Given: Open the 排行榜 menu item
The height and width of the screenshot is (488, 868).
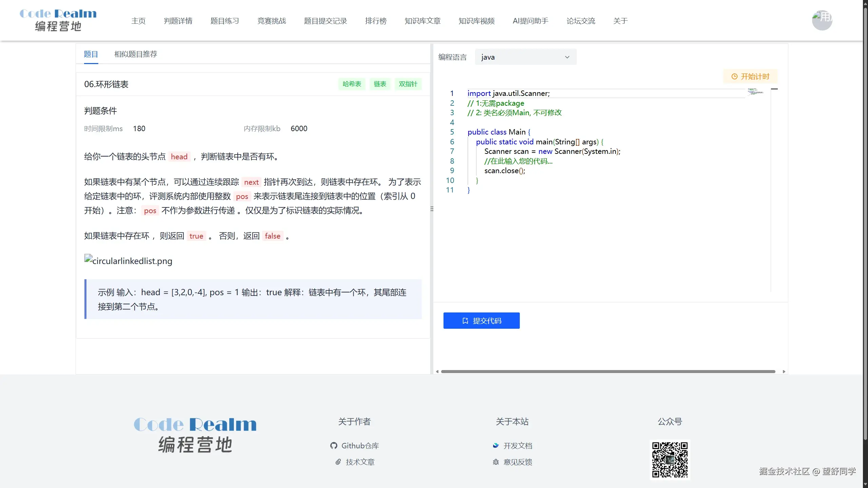Looking at the screenshot, I should [376, 21].
